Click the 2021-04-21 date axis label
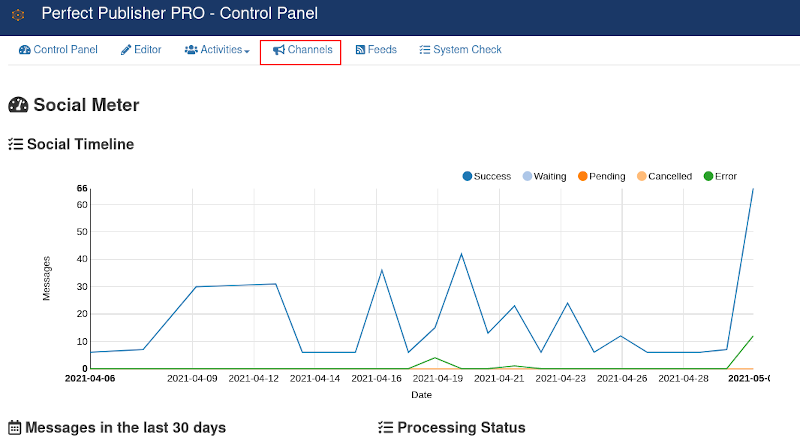800x447 pixels. [x=499, y=379]
